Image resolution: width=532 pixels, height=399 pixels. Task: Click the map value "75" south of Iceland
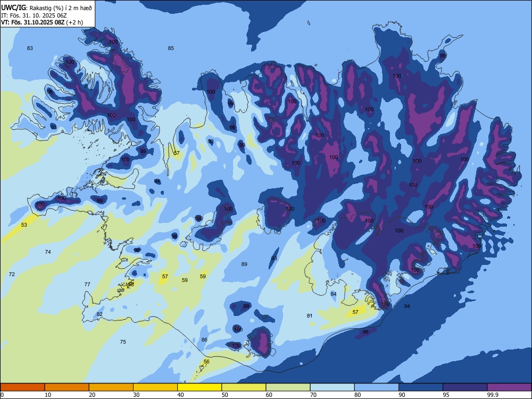[123, 342]
